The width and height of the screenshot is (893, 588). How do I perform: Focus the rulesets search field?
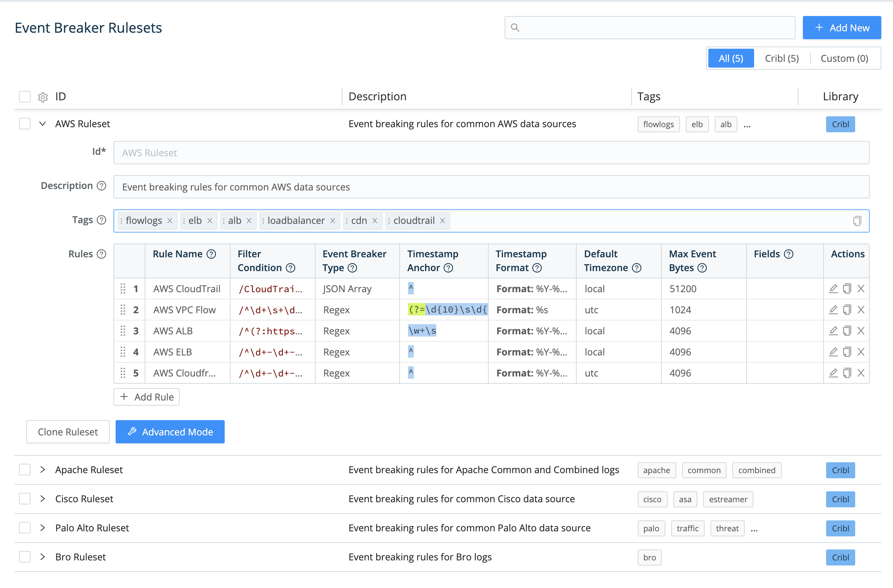650,28
